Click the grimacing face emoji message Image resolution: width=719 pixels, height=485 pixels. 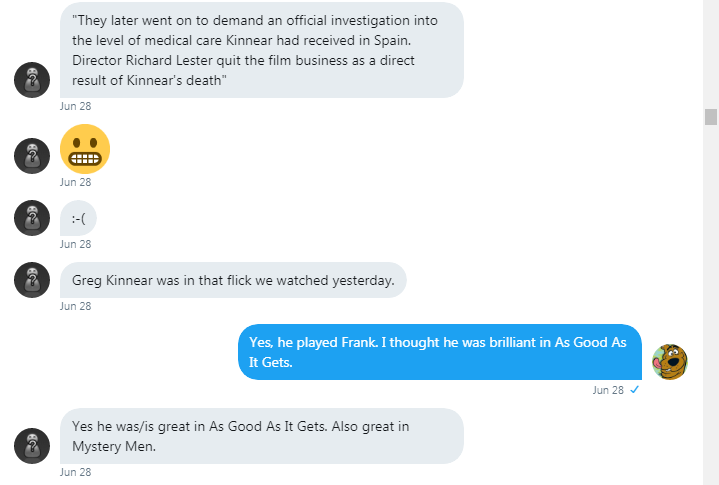tap(85, 149)
